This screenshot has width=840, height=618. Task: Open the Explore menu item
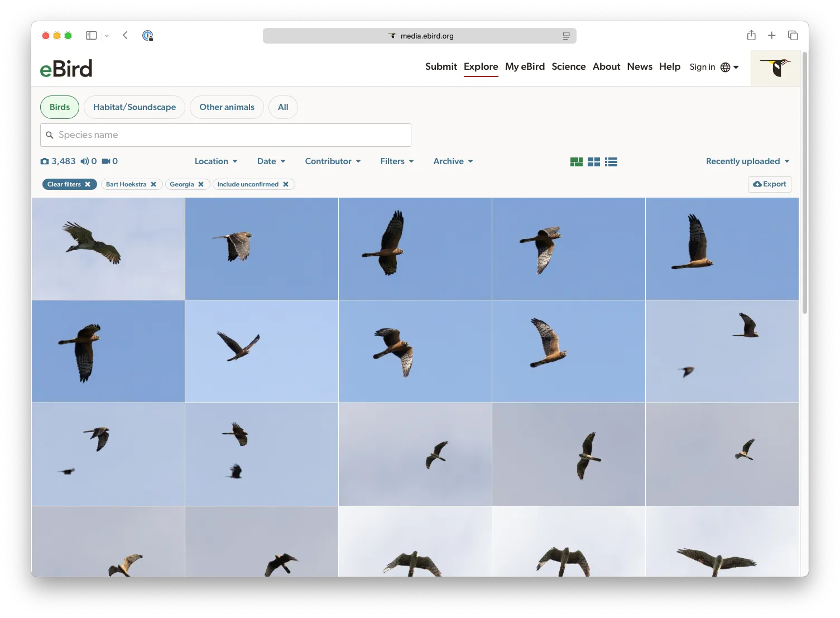pyautogui.click(x=481, y=66)
